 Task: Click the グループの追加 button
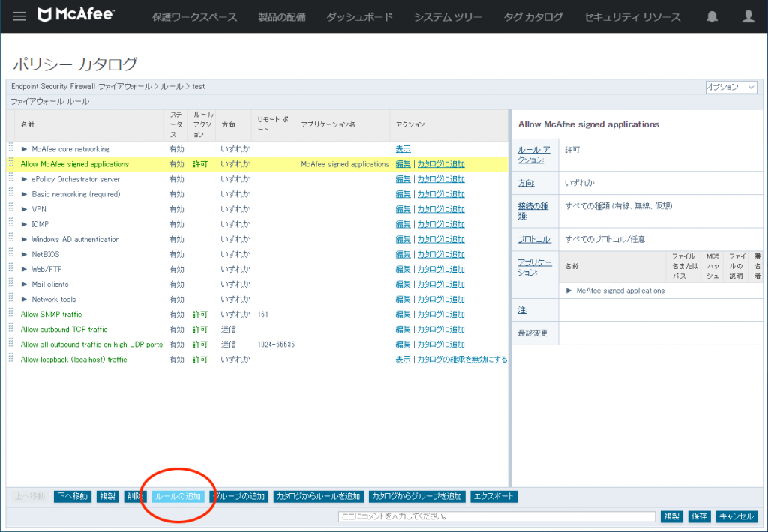click(239, 496)
